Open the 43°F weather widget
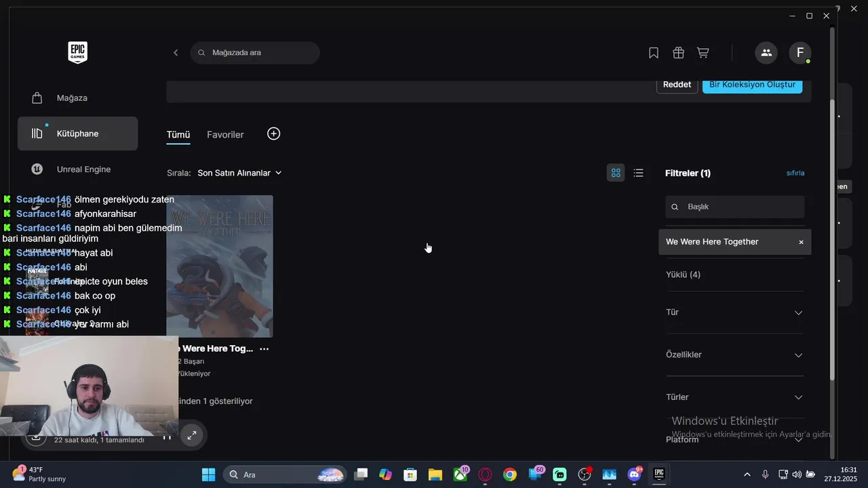This screenshot has height=488, width=868. click(39, 474)
